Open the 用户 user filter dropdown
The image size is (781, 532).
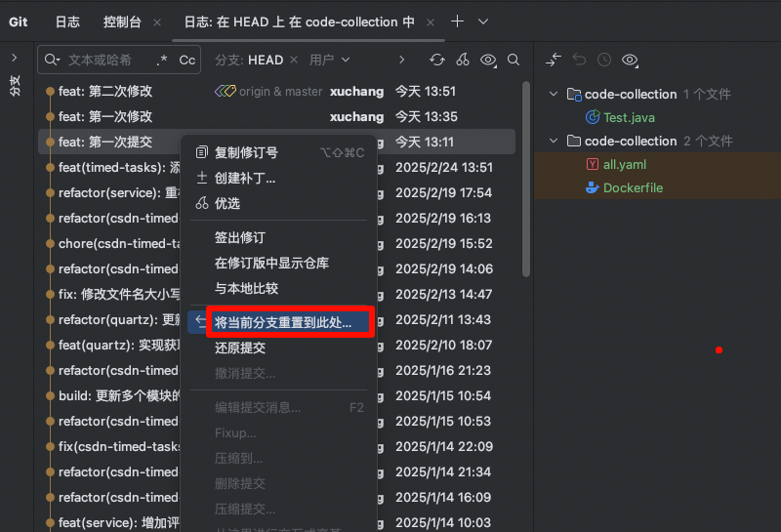pyautogui.click(x=329, y=60)
